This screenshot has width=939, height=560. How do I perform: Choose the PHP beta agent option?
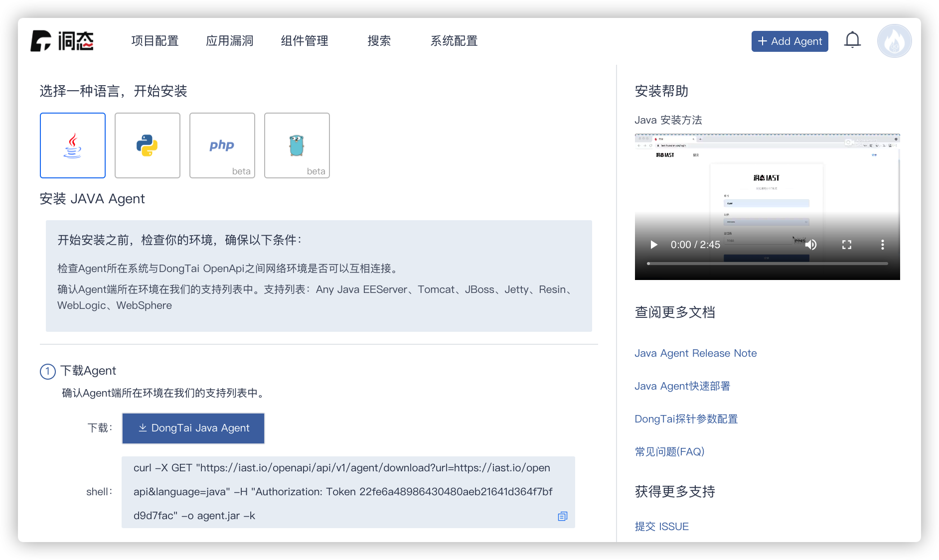pos(222,145)
